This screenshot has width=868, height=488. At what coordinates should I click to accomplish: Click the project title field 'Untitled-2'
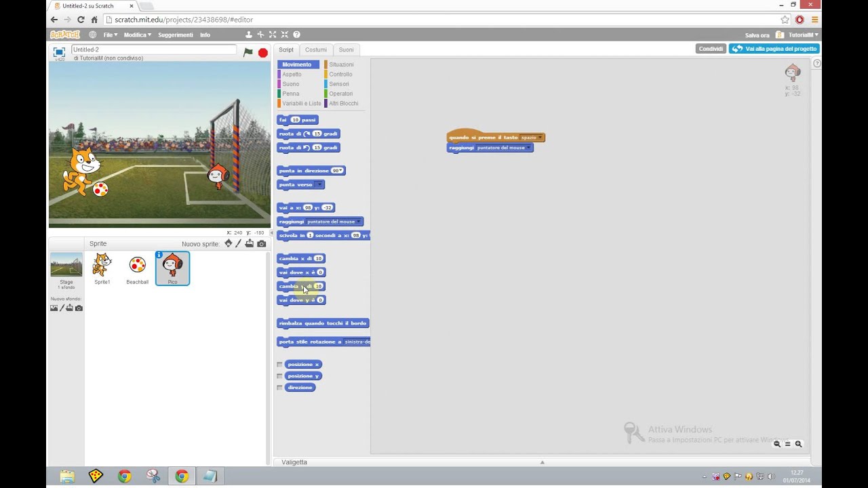point(154,49)
